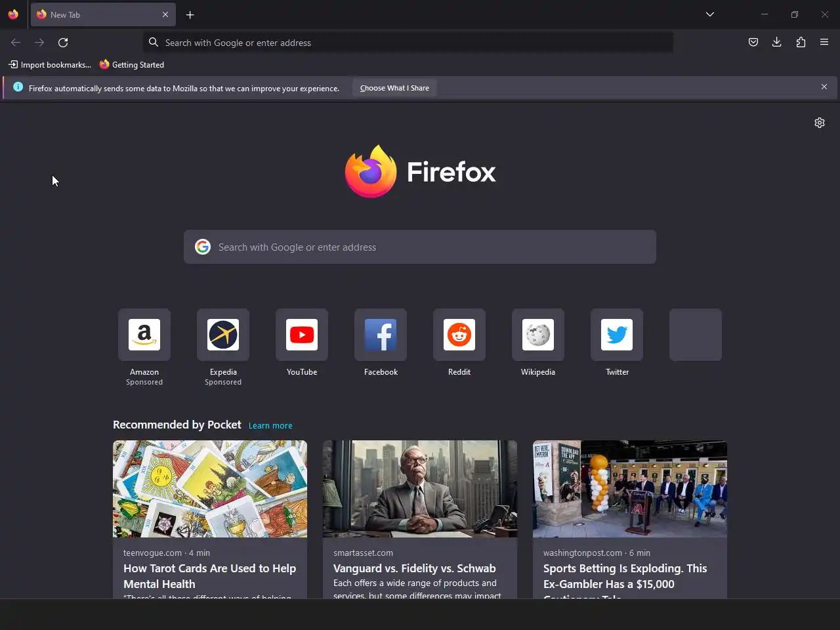Open Getting Started bookmark

pos(132,64)
